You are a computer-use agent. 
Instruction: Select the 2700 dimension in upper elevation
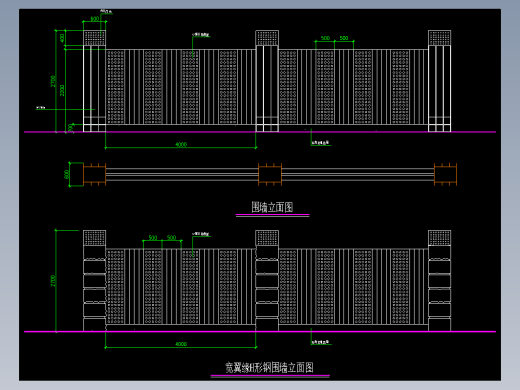tap(53, 81)
